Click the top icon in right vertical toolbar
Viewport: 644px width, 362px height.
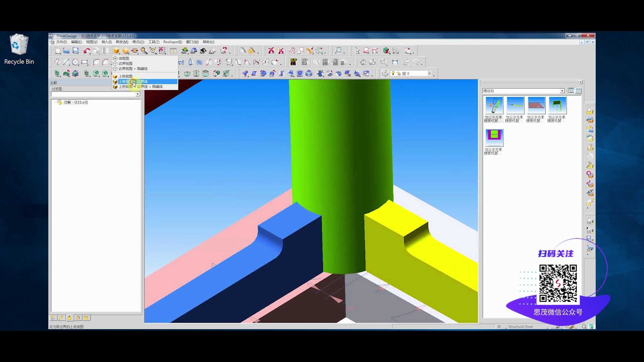[x=590, y=111]
